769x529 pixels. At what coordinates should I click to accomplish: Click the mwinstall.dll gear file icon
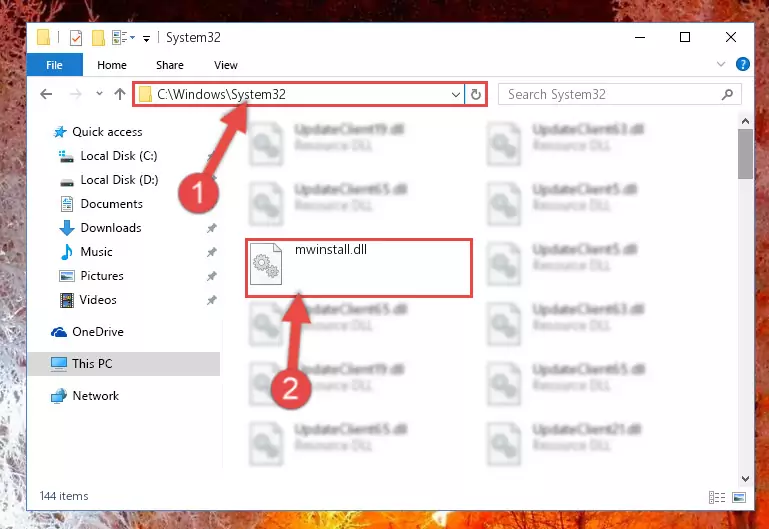tap(266, 264)
